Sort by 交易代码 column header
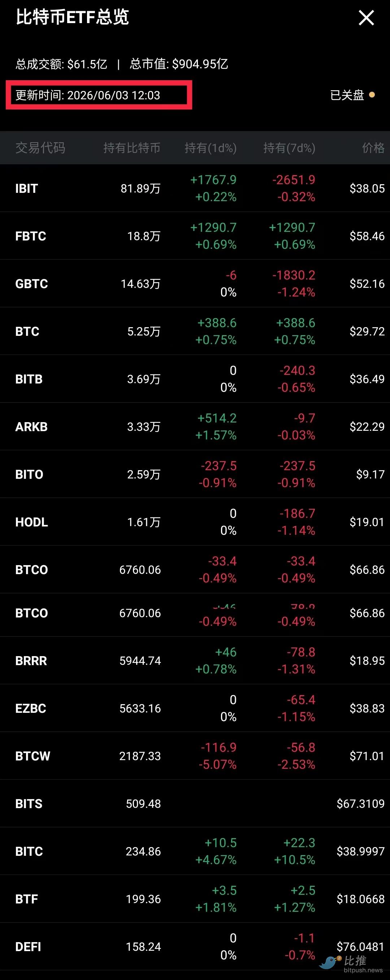 click(x=40, y=148)
